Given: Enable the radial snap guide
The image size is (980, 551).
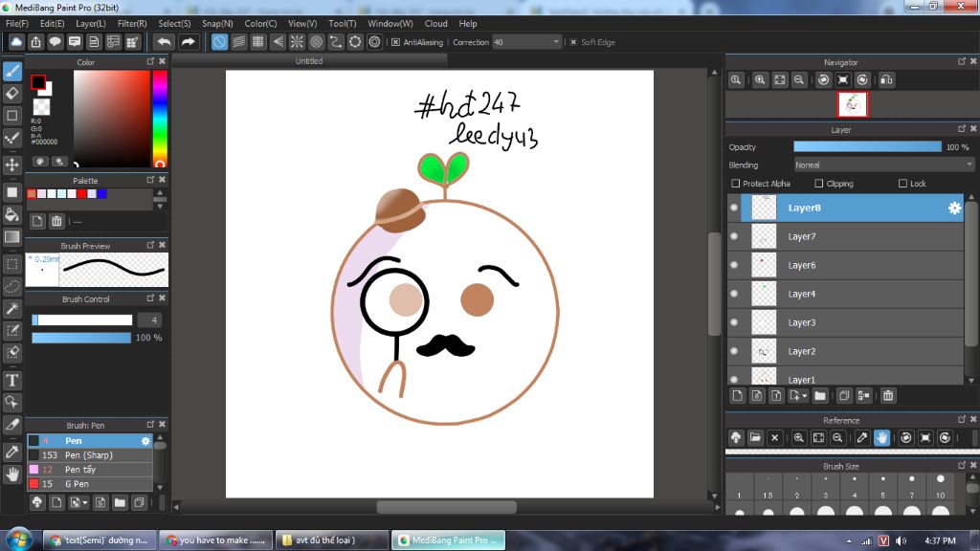Looking at the screenshot, I should tap(297, 42).
